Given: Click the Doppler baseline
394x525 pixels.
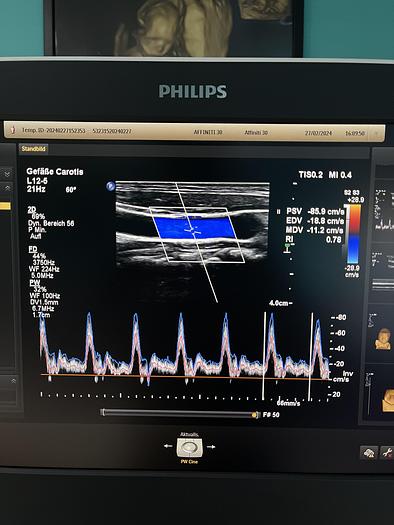Looking at the screenshot, I should [x=185, y=377].
